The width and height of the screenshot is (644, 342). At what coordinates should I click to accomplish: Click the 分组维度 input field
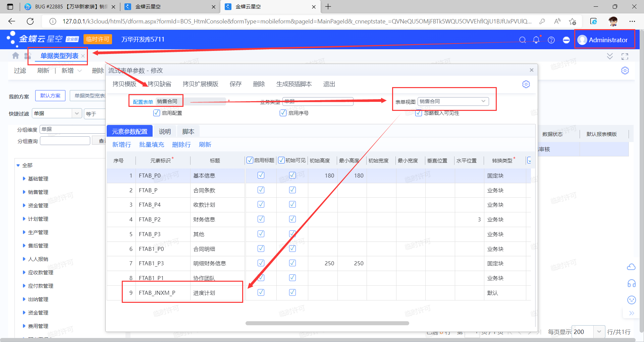[x=73, y=129]
